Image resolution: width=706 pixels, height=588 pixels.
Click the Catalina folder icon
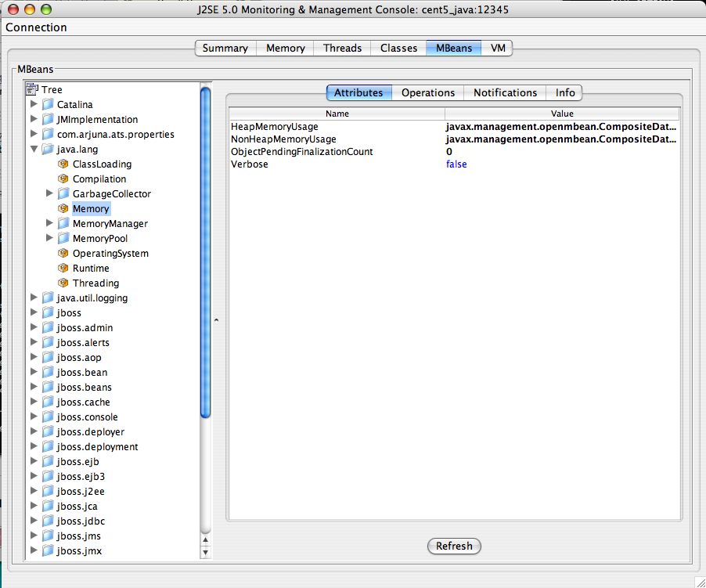[48, 104]
